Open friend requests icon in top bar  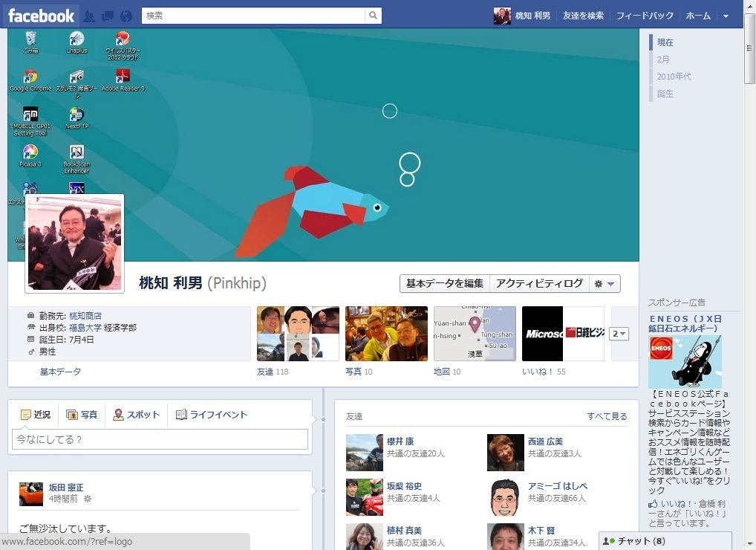(x=88, y=16)
